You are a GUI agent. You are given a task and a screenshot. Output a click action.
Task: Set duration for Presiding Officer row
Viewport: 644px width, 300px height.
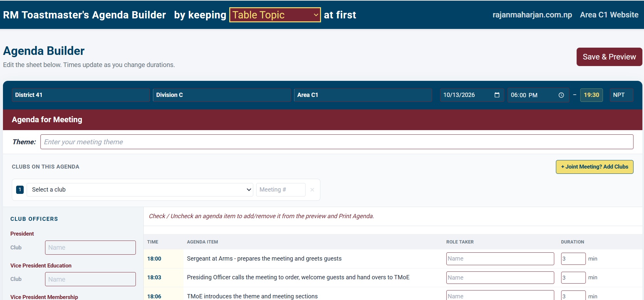pyautogui.click(x=573, y=277)
